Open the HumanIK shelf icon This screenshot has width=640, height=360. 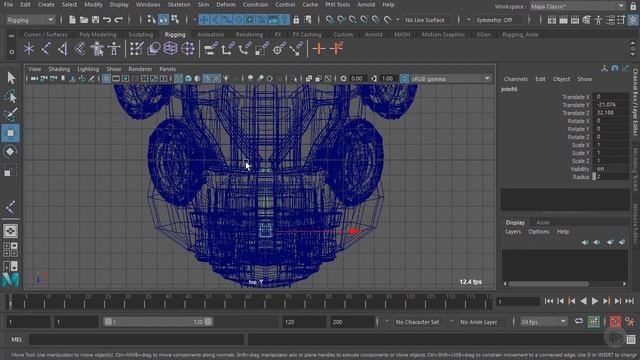pyautogui.click(x=114, y=49)
